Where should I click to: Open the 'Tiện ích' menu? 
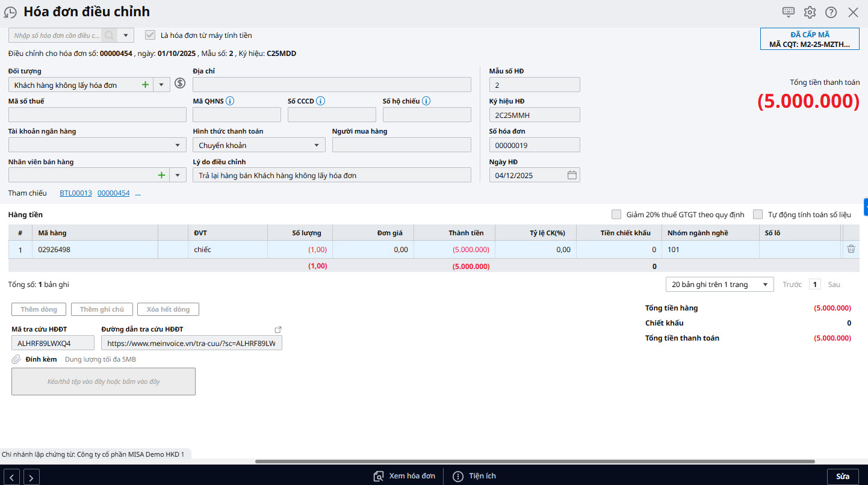click(474, 476)
